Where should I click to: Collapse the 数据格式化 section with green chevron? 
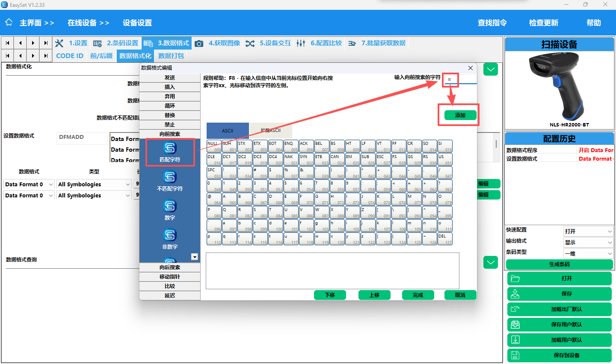tap(491, 69)
